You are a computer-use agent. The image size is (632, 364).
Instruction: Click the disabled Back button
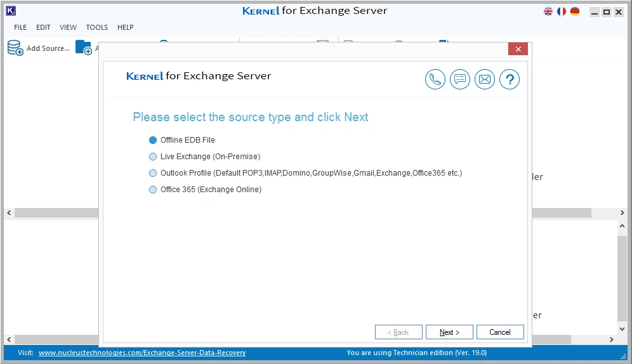click(x=398, y=332)
